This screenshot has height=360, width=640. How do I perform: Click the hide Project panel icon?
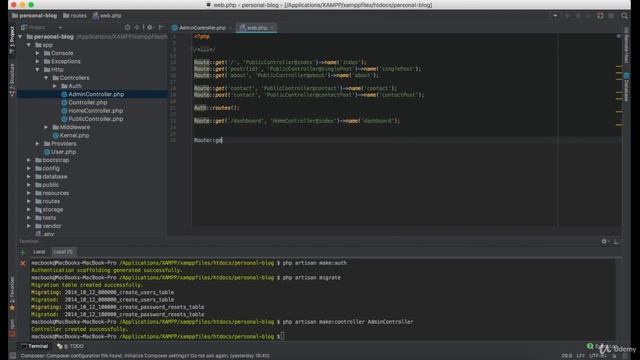(x=161, y=27)
